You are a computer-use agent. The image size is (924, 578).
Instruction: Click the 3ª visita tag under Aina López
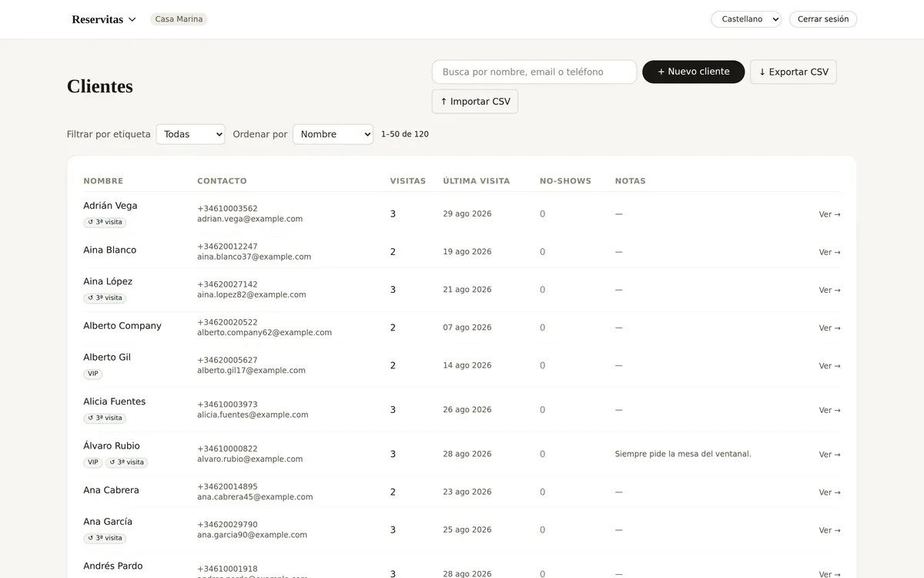pyautogui.click(x=105, y=297)
